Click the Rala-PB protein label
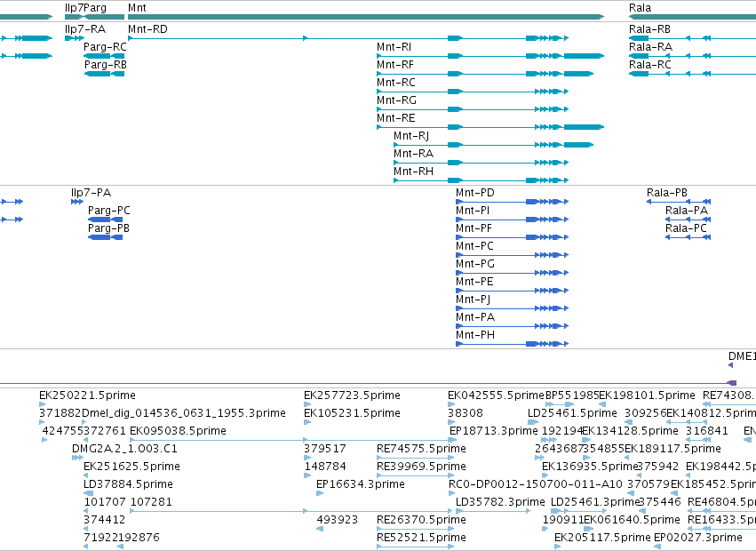 667,193
